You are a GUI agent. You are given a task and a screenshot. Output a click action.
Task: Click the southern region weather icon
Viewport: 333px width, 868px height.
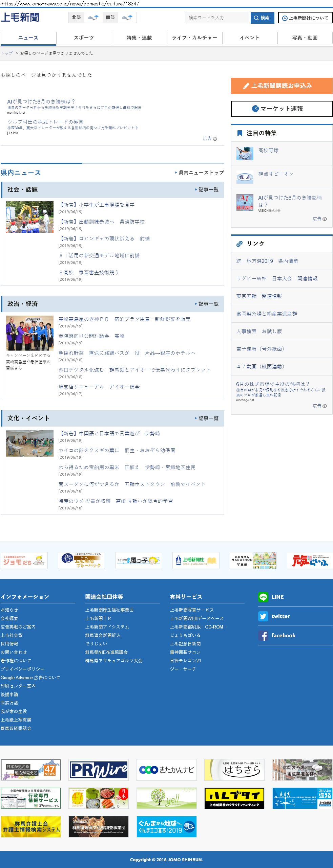tap(127, 18)
